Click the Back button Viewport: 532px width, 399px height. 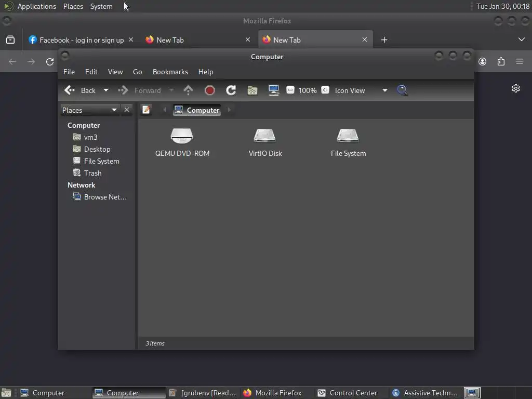tap(80, 90)
